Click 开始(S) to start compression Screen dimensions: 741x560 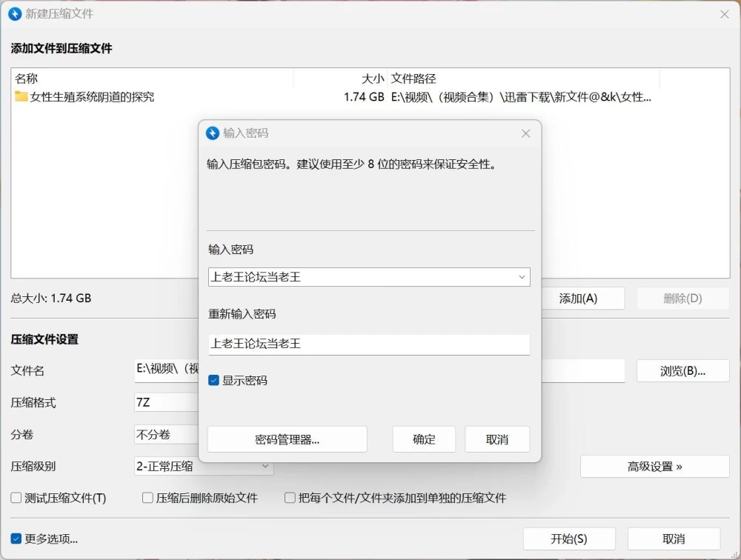(569, 539)
